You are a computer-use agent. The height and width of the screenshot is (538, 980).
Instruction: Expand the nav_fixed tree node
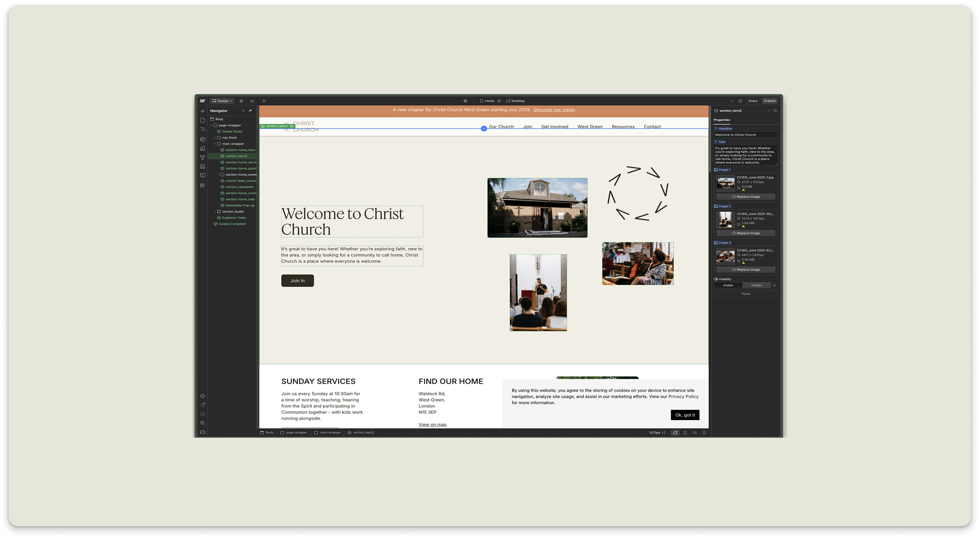point(215,138)
